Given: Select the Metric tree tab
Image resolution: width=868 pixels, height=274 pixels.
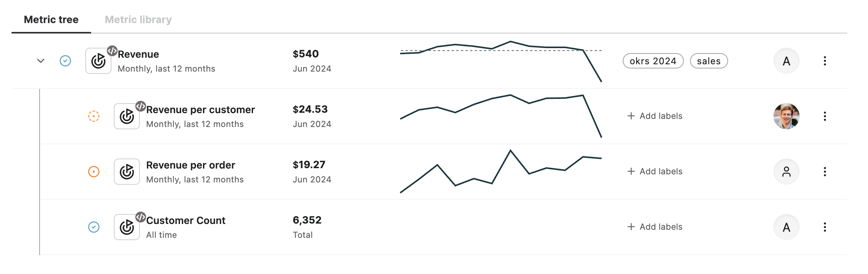Looking at the screenshot, I should (51, 20).
